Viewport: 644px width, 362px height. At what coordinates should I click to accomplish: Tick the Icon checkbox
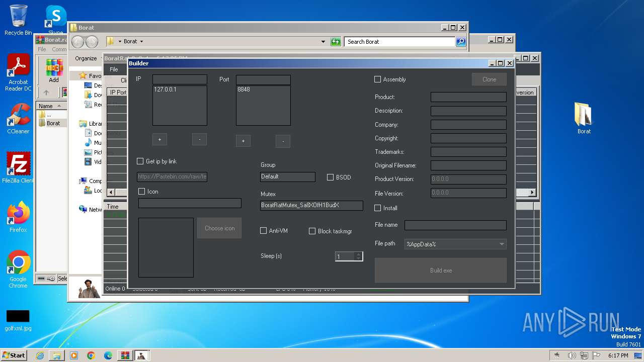[x=142, y=192]
